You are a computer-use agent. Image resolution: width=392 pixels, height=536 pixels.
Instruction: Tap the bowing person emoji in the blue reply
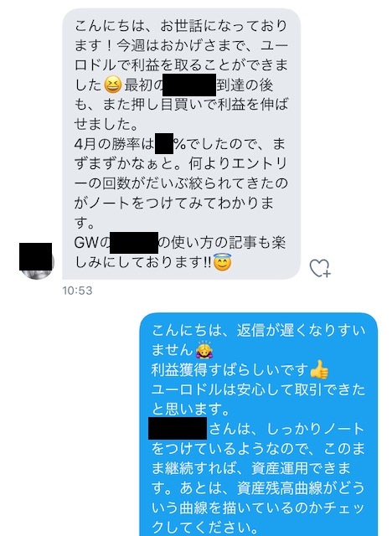tap(204, 349)
